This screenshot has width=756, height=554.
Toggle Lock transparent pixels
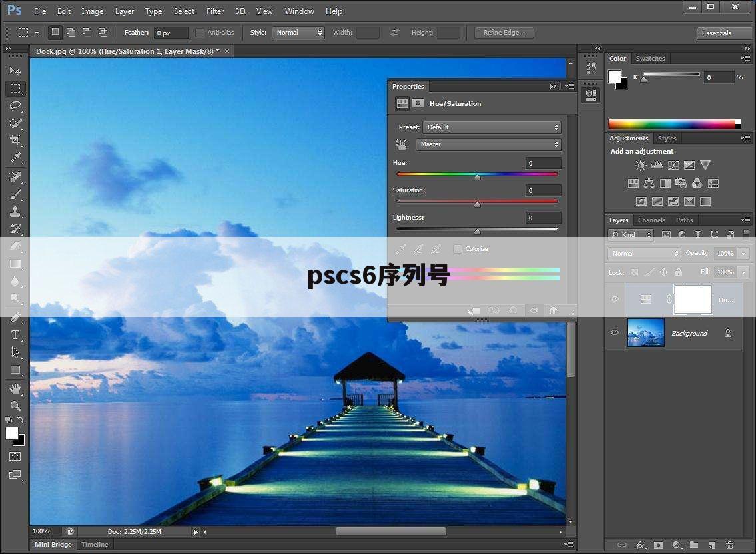pos(634,272)
